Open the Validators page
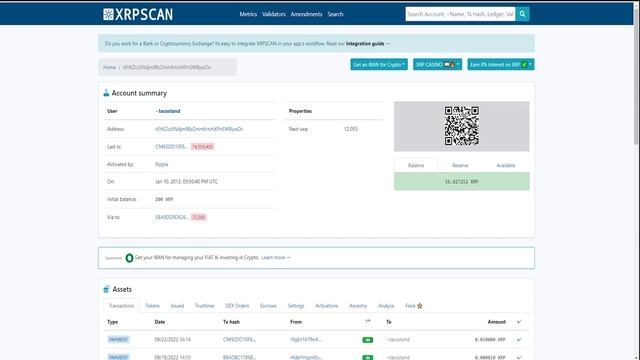The width and height of the screenshot is (640, 360). point(273,14)
